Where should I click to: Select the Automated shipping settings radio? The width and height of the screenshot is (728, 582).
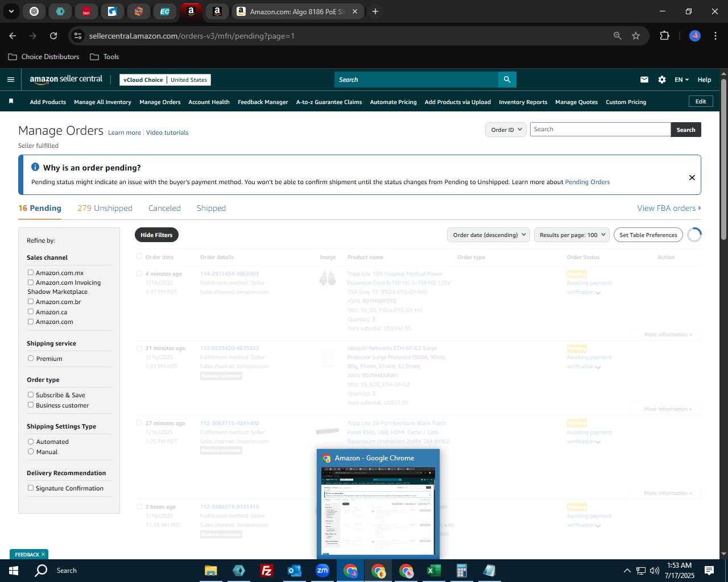31,441
